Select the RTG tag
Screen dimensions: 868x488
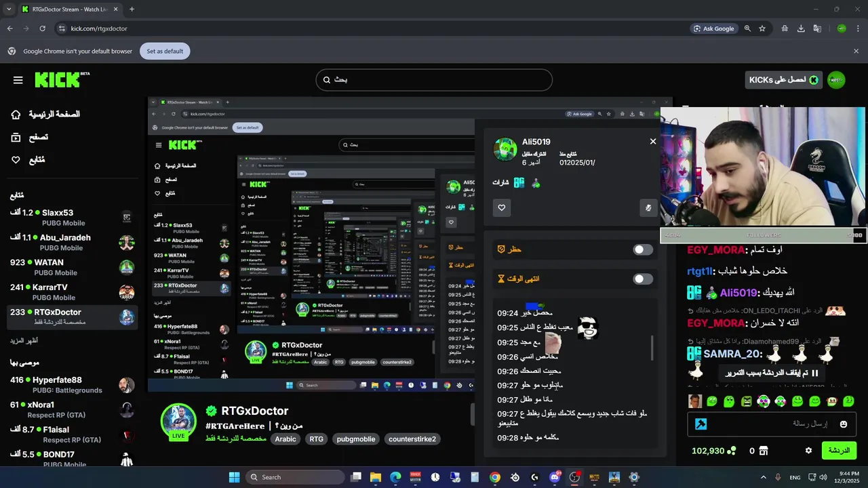pos(317,439)
